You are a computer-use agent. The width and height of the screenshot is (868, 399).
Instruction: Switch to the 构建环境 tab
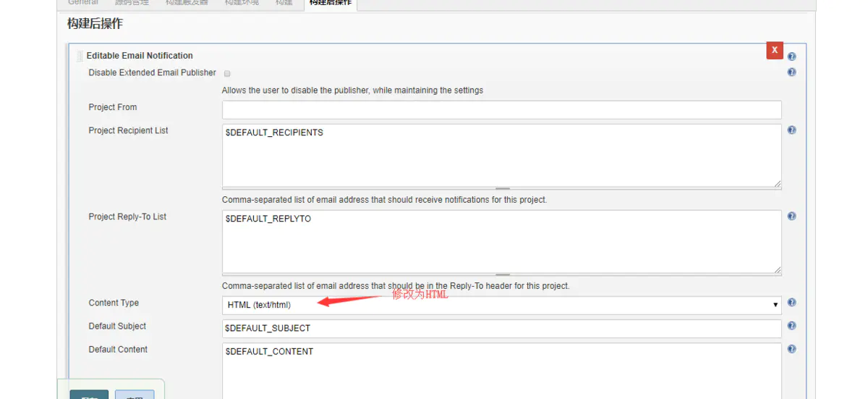pos(242,3)
